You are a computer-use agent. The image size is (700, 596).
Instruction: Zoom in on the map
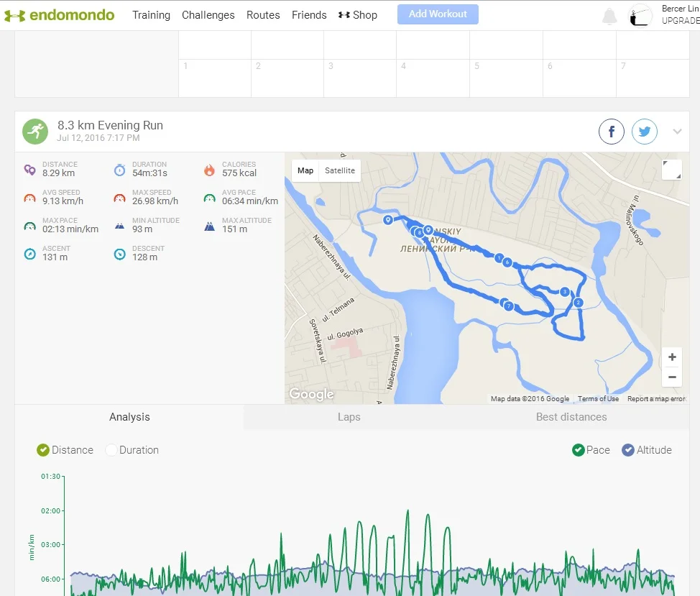pos(672,357)
